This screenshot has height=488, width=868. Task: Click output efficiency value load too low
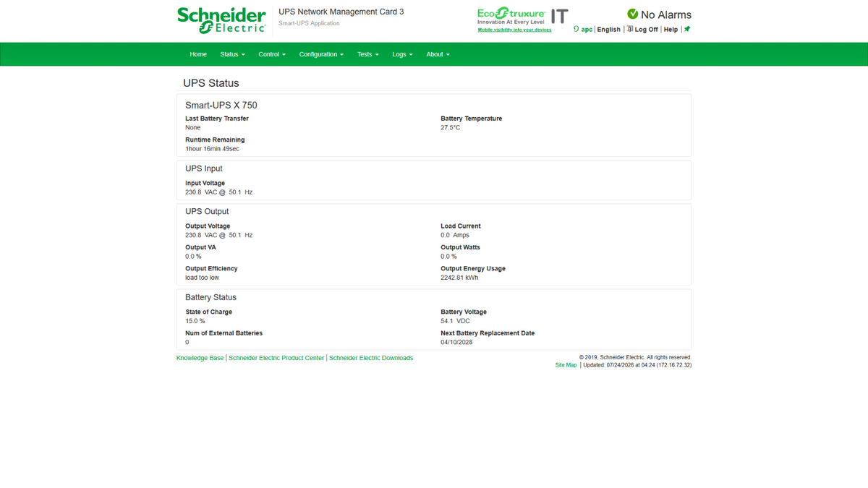(202, 278)
